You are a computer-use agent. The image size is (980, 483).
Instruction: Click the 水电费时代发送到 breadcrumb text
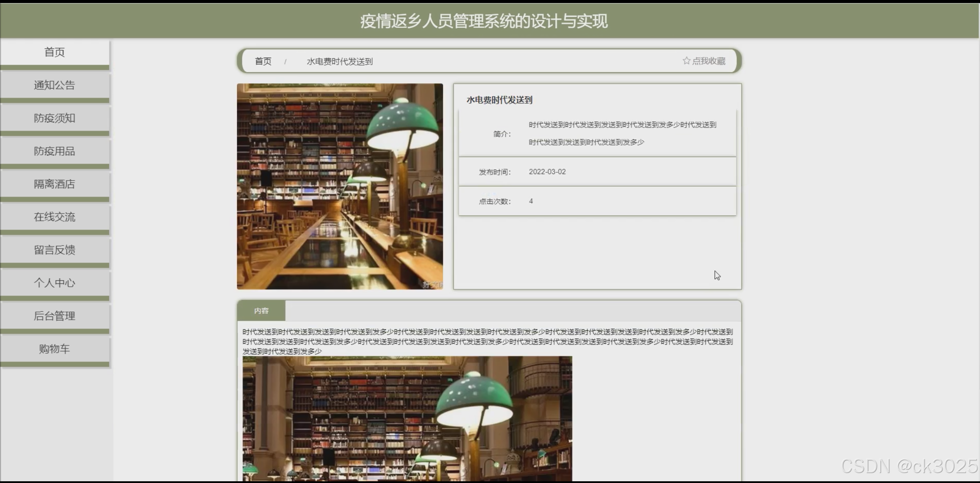(340, 62)
